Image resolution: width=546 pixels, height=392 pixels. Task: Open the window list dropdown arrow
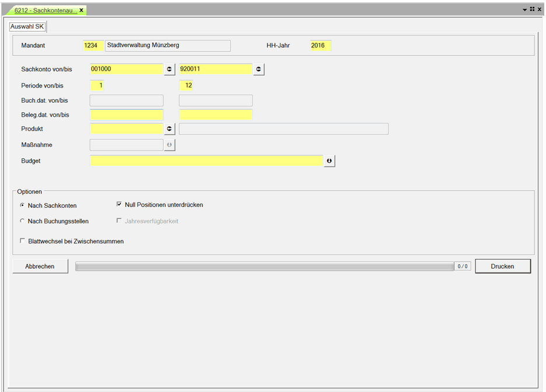coord(524,10)
